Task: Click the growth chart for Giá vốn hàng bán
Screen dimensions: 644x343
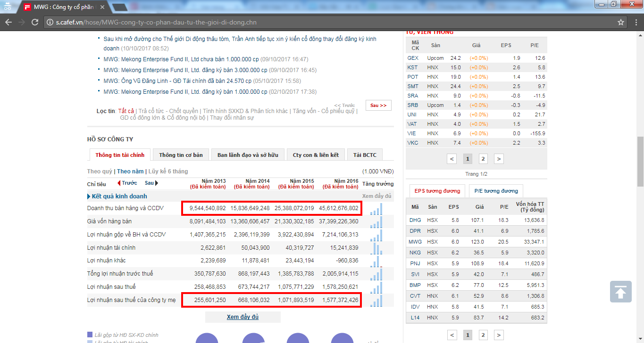Action: (x=377, y=221)
